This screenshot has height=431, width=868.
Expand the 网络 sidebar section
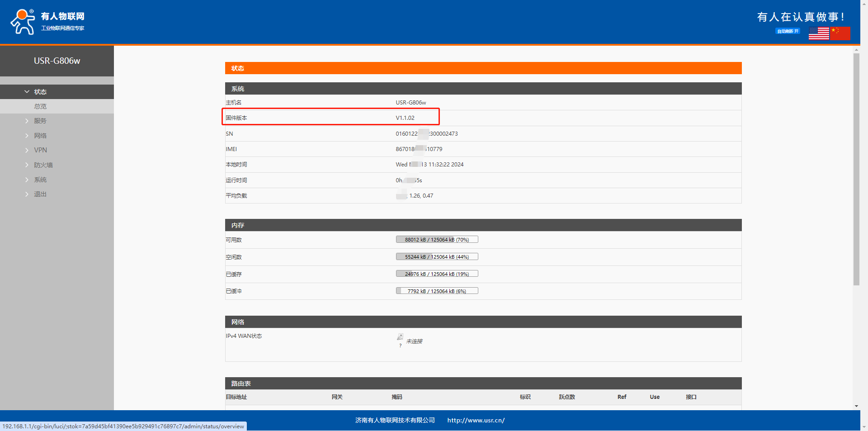coord(40,136)
